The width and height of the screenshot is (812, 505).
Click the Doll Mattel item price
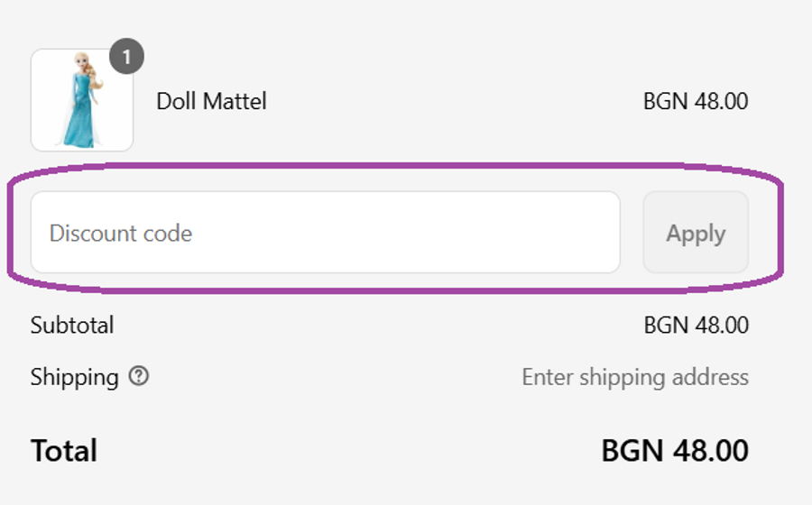pos(695,101)
